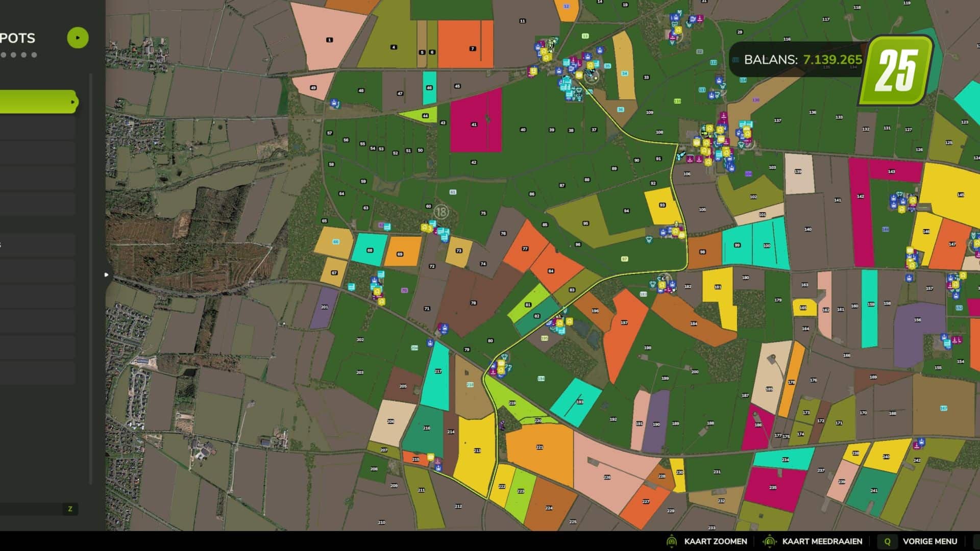Choose beige field 139

(x=799, y=173)
